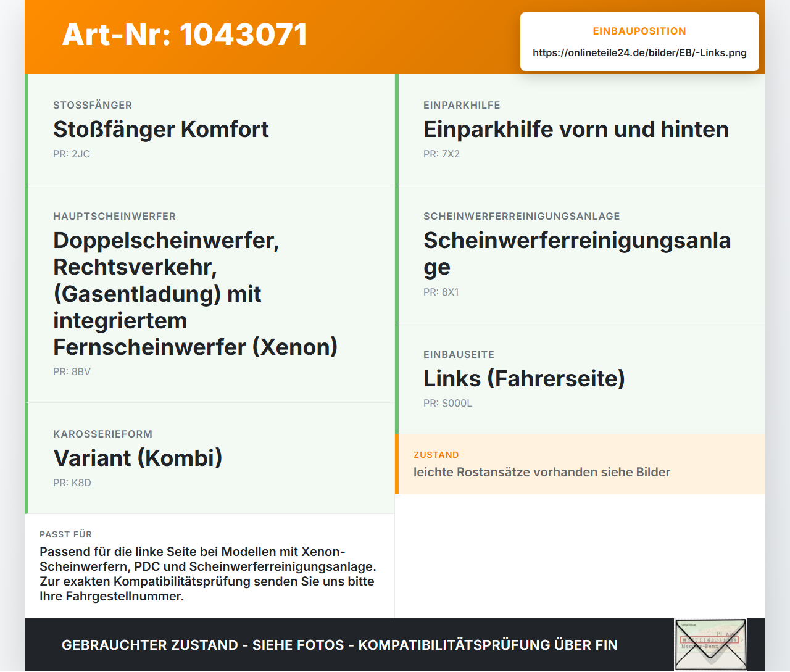Screen dimensions: 790x672
Task: Click the PR: S000L code
Action: pos(447,403)
